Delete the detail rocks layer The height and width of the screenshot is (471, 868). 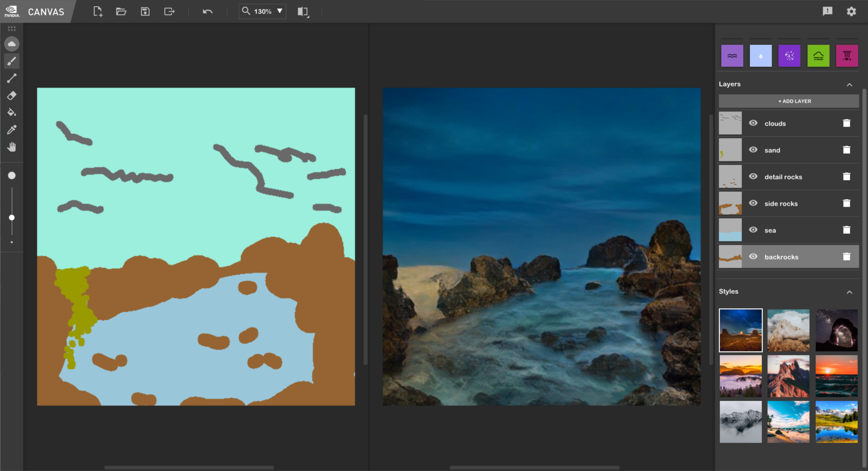tap(845, 177)
